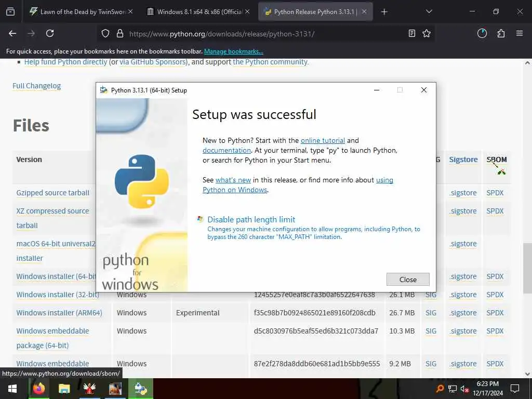Open the Manage bookmarks link
The width and height of the screenshot is (532, 399).
(233, 51)
